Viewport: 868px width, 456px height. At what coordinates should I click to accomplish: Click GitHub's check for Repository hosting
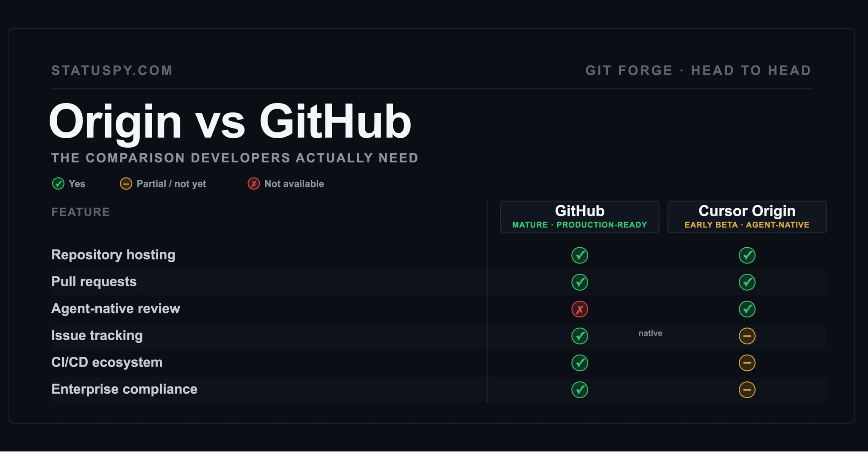[x=580, y=255]
